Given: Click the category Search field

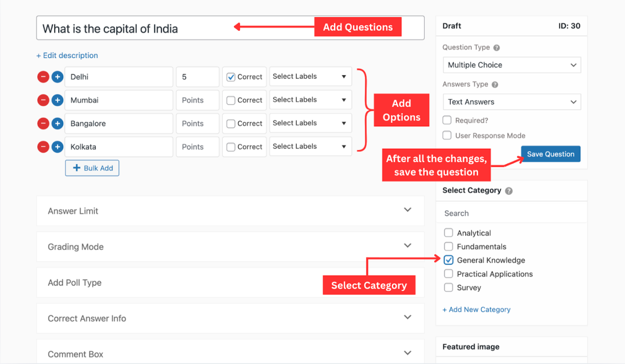Looking at the screenshot, I should point(511,213).
